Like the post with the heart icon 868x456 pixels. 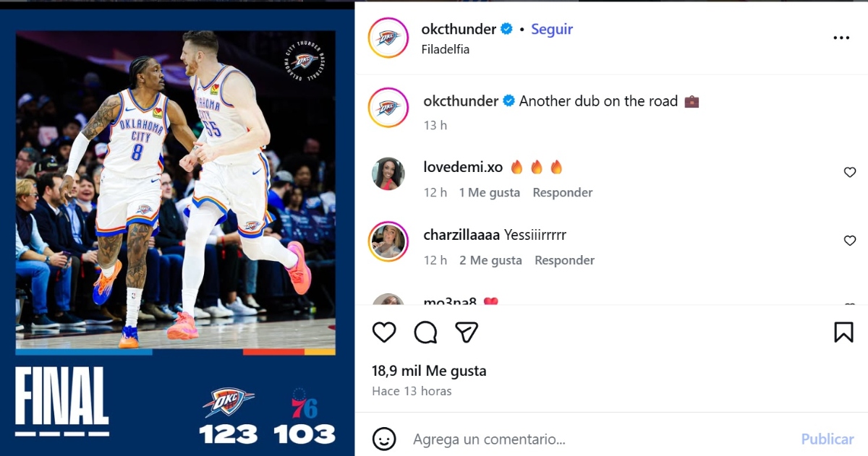(384, 332)
